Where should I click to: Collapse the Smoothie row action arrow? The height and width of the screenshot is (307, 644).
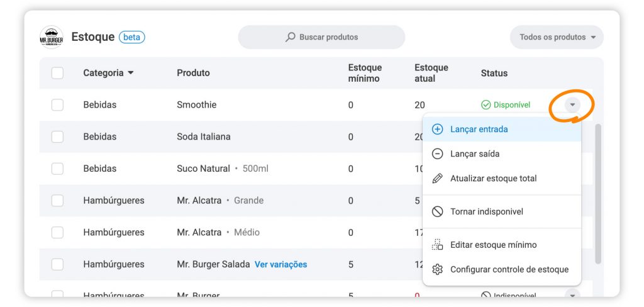[572, 105]
